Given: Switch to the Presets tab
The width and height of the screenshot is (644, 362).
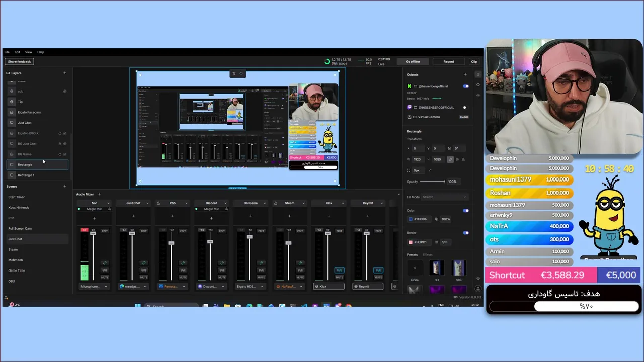Looking at the screenshot, I should click(x=412, y=255).
